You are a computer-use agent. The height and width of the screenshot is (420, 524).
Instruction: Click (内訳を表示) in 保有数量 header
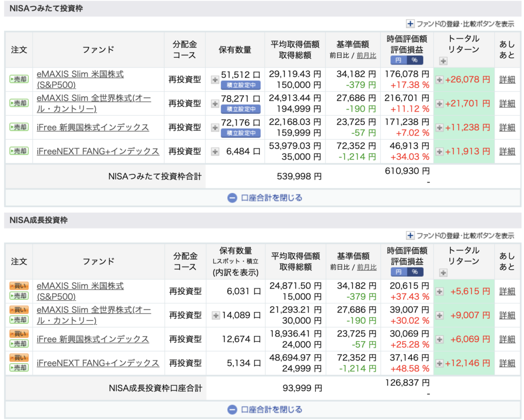[x=235, y=273]
